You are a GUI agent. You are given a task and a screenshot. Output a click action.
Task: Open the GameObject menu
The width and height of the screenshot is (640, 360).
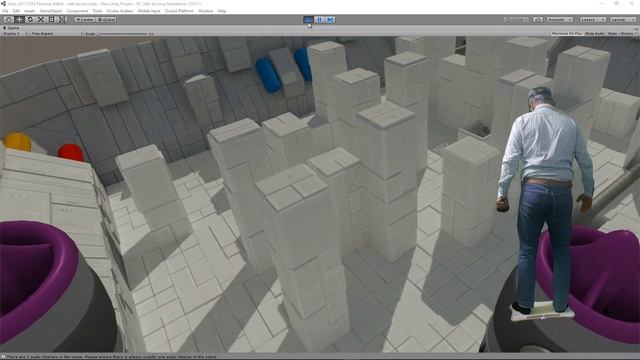coord(51,11)
